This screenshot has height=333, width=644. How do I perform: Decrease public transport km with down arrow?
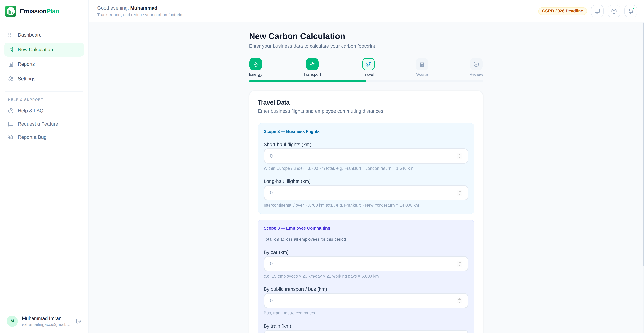[459, 302]
